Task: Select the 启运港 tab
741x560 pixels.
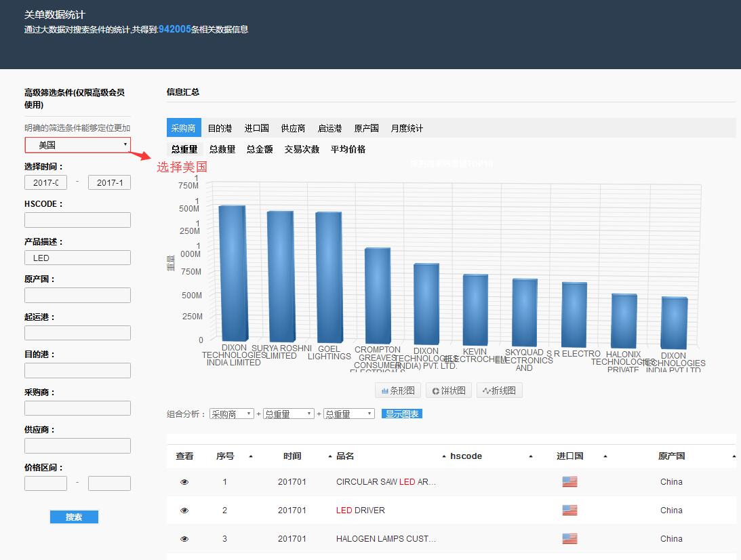Action: pos(330,128)
